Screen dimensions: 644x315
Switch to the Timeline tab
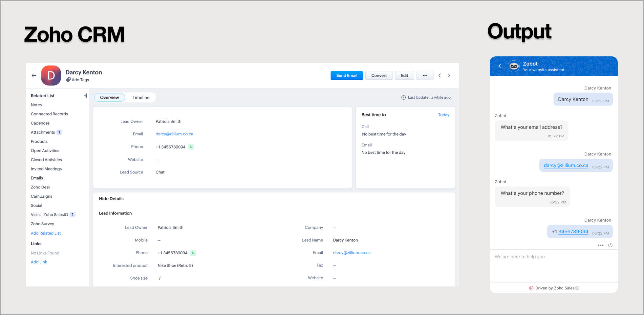pos(141,98)
